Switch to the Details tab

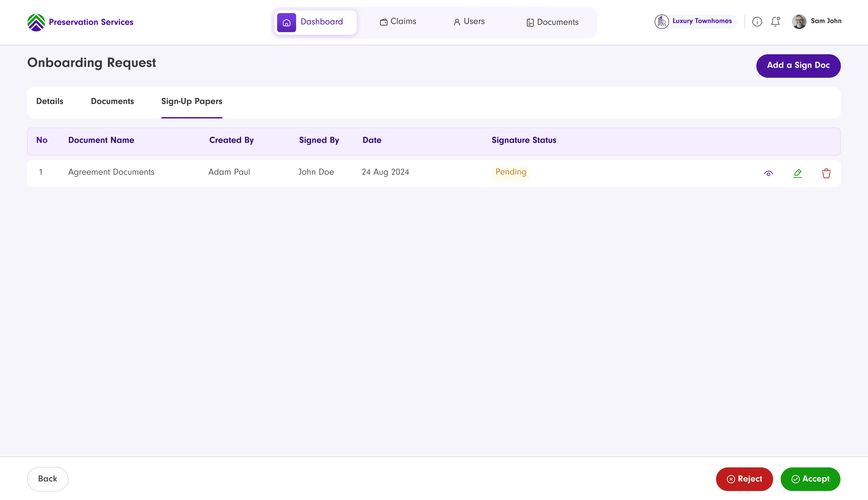(50, 102)
